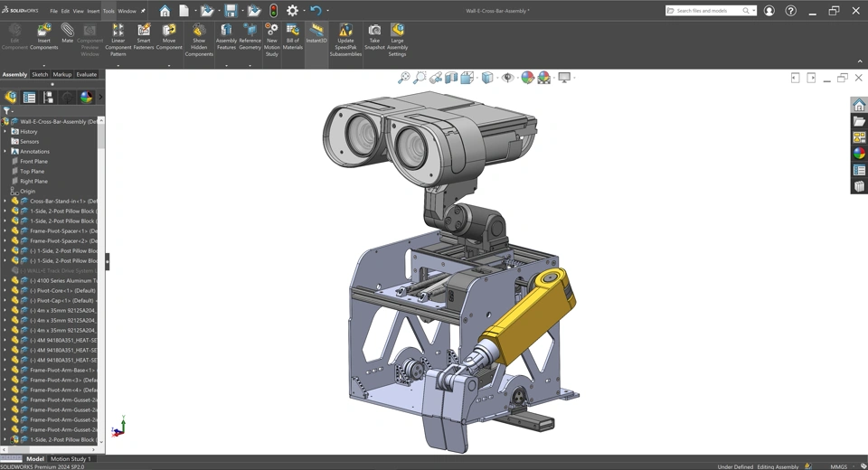Open the Insert menu
868x470 pixels.
[93, 11]
